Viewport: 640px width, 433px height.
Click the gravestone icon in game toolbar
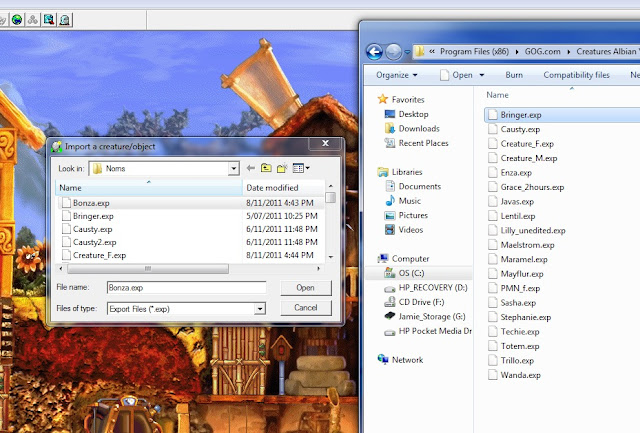click(x=65, y=20)
